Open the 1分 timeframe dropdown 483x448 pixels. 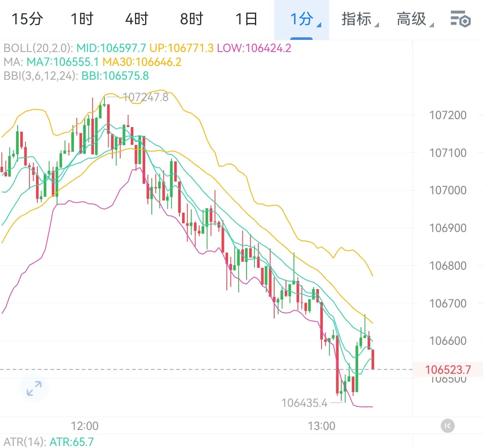click(301, 20)
